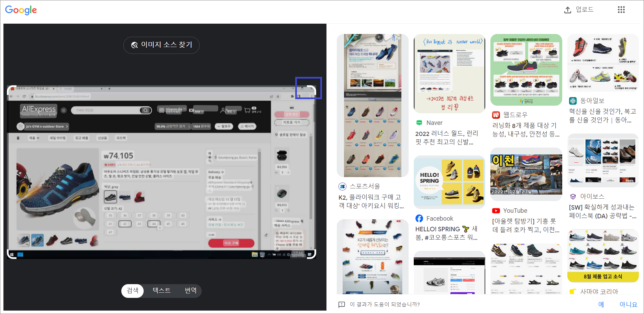Click the 업로드 button
The image size is (644, 314).
(579, 10)
